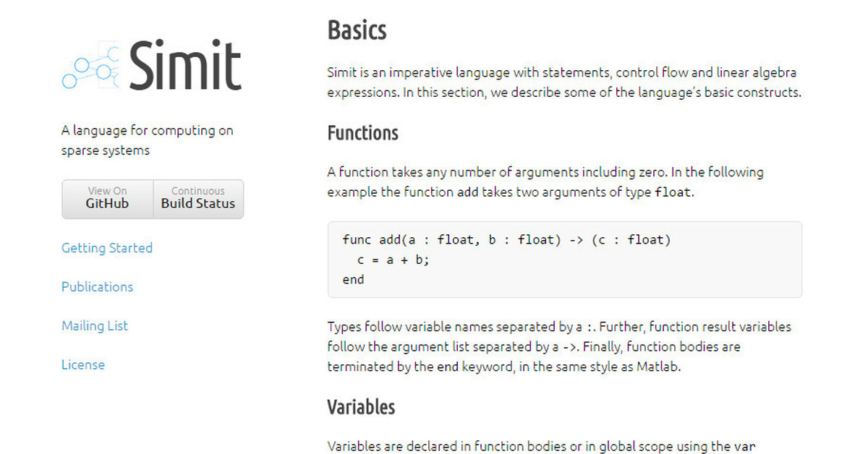
Task: Click the intro paragraph about imperative language
Action: (x=564, y=82)
